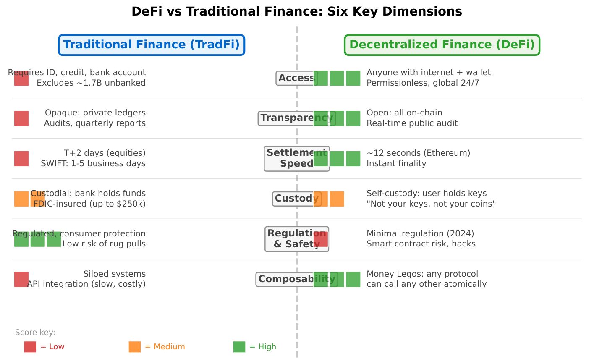
Task: Click the chart title text
Action: pyautogui.click(x=296, y=12)
